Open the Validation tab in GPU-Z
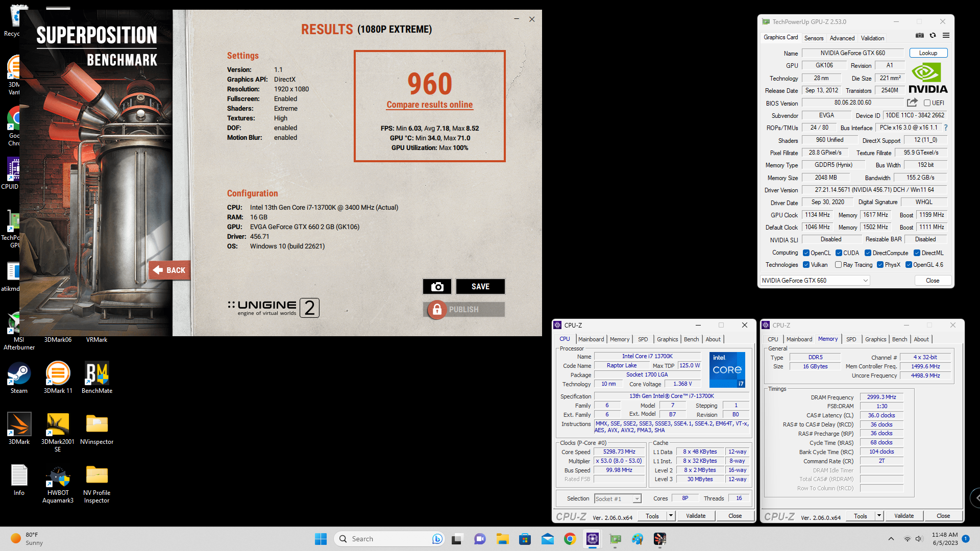980x551 pixels. coord(872,38)
